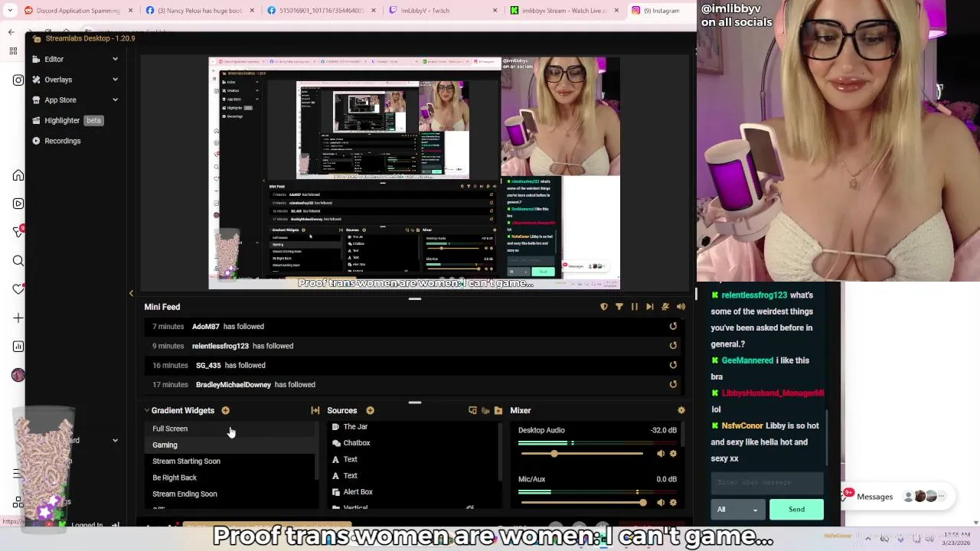Open the Instagram profile avatar
The image size is (980, 551).
tap(18, 375)
